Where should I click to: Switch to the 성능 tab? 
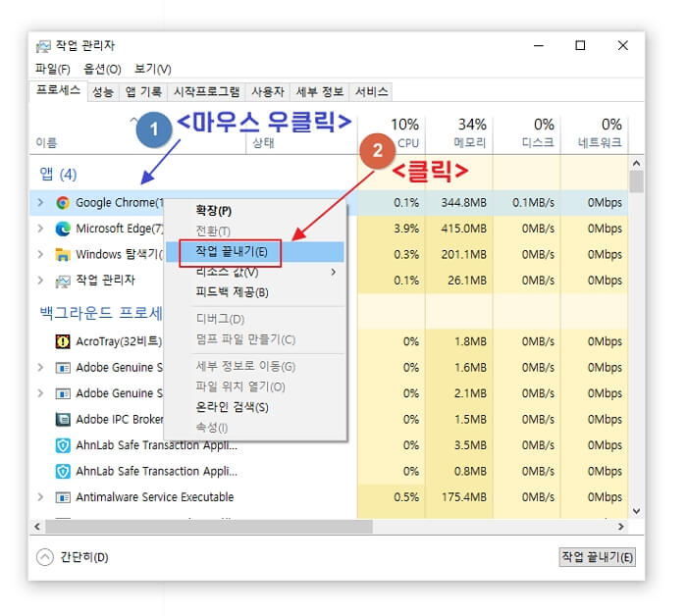pyautogui.click(x=103, y=92)
